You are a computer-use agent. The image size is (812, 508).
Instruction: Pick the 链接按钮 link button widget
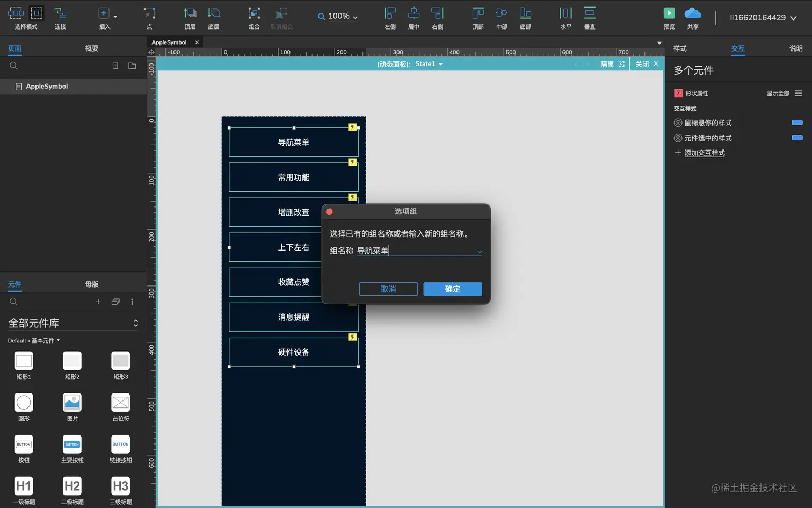point(121,449)
